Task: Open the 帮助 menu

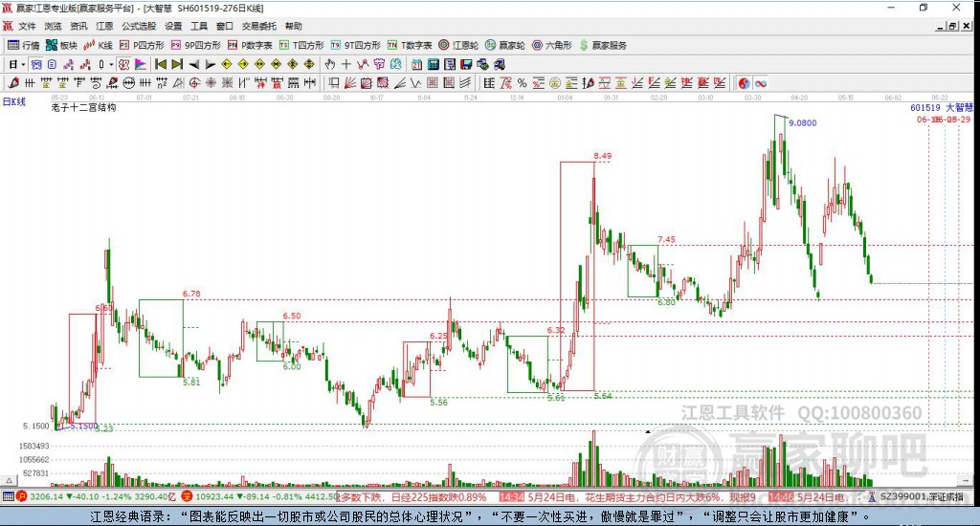Action: (x=293, y=26)
